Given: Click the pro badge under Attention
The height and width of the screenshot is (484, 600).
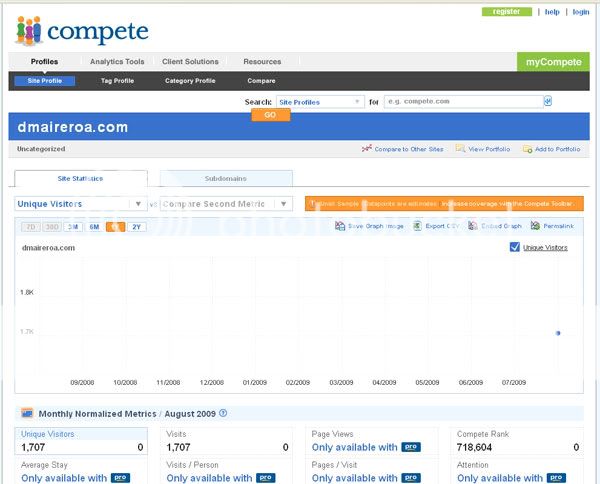Looking at the screenshot, I should [x=556, y=478].
